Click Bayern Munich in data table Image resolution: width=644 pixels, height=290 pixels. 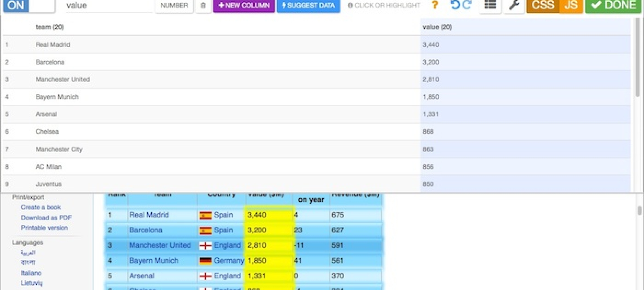57,97
